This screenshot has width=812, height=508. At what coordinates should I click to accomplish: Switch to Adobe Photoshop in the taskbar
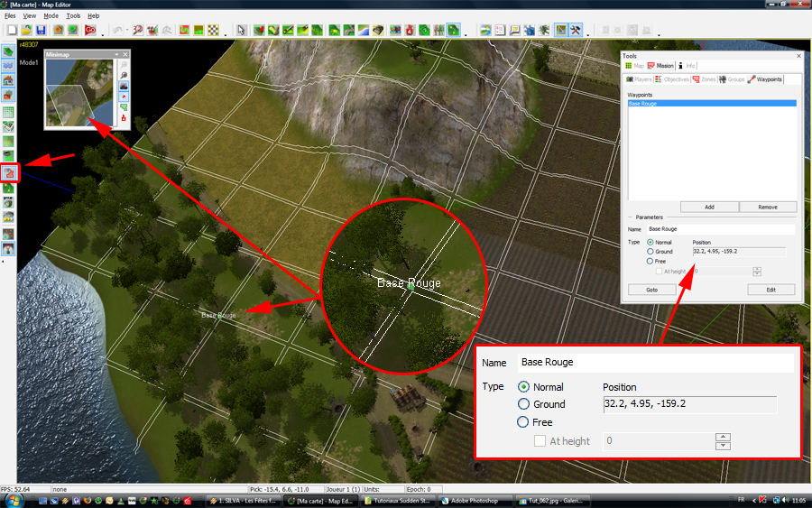(x=474, y=501)
